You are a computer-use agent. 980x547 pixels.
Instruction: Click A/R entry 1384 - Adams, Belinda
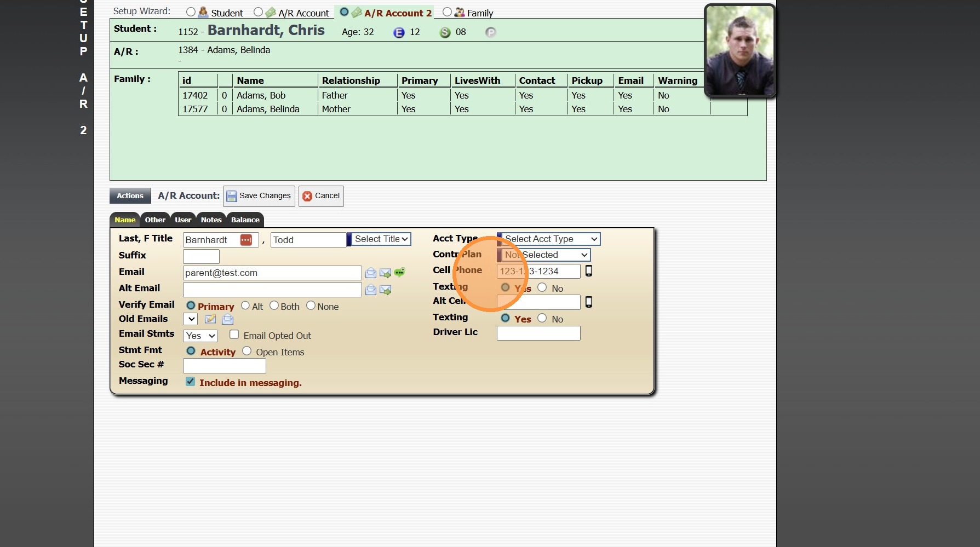(x=224, y=50)
